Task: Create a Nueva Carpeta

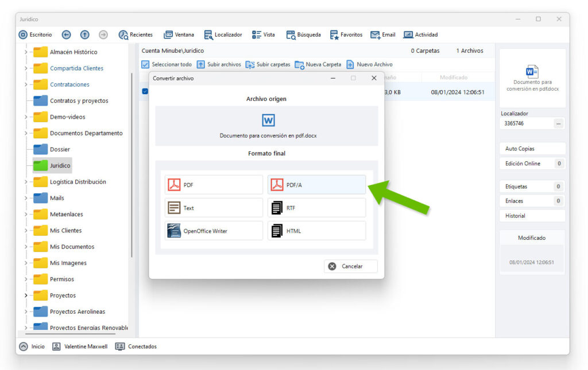Action: click(x=318, y=64)
